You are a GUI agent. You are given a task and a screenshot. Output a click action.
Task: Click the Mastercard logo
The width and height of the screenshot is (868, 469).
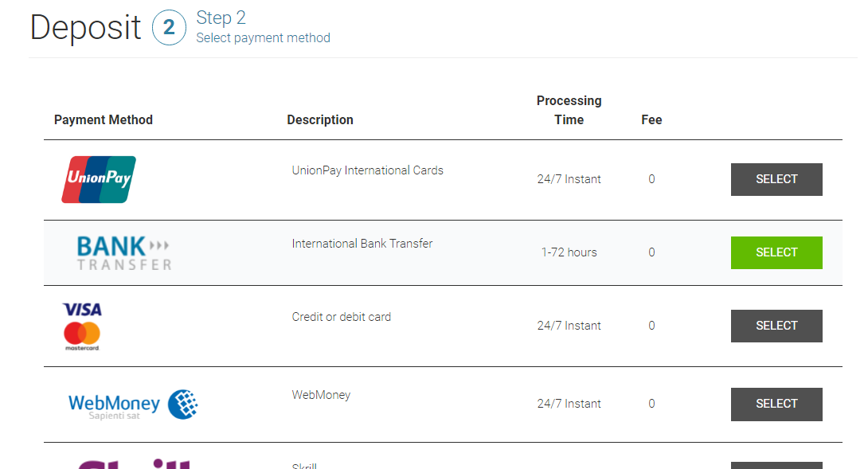82,336
